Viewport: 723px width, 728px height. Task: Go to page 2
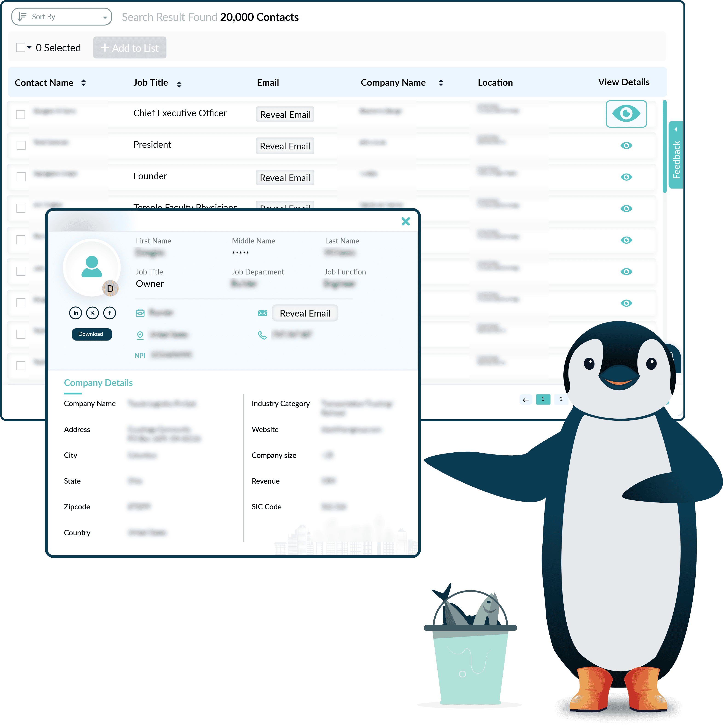561,399
